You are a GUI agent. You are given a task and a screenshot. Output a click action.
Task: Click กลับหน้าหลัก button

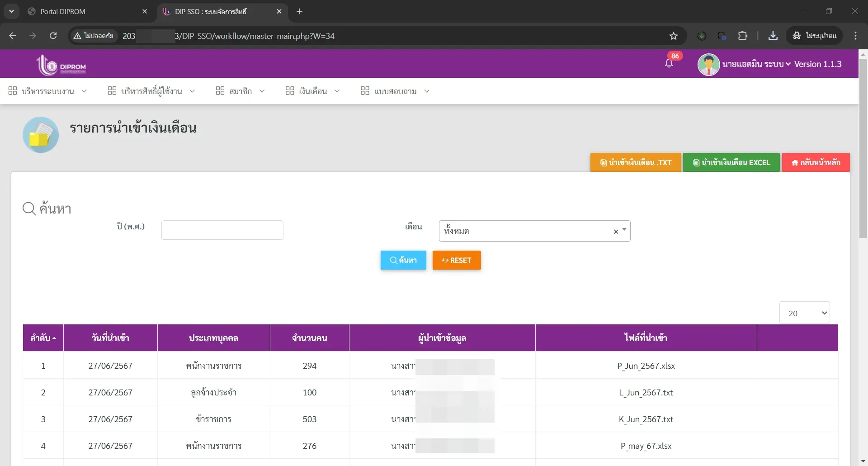tap(816, 162)
